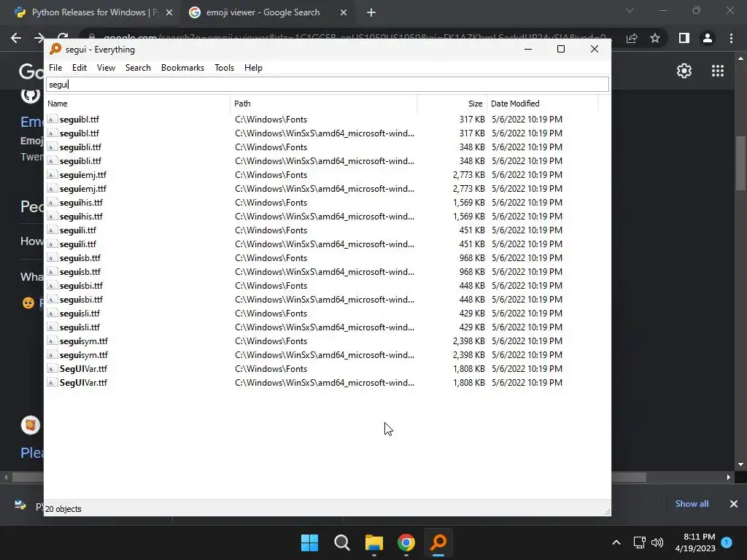This screenshot has height=560, width=747.
Task: Open the notification badge in tray
Action: click(x=727, y=542)
